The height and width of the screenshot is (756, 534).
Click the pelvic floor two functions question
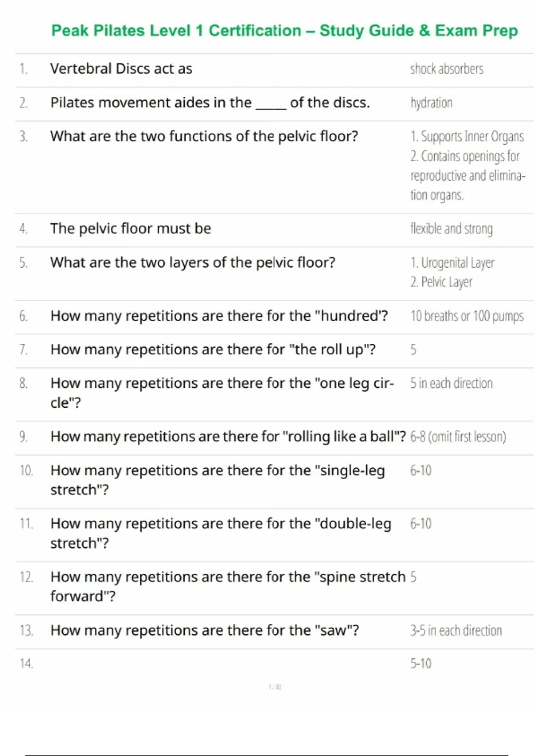click(x=204, y=136)
